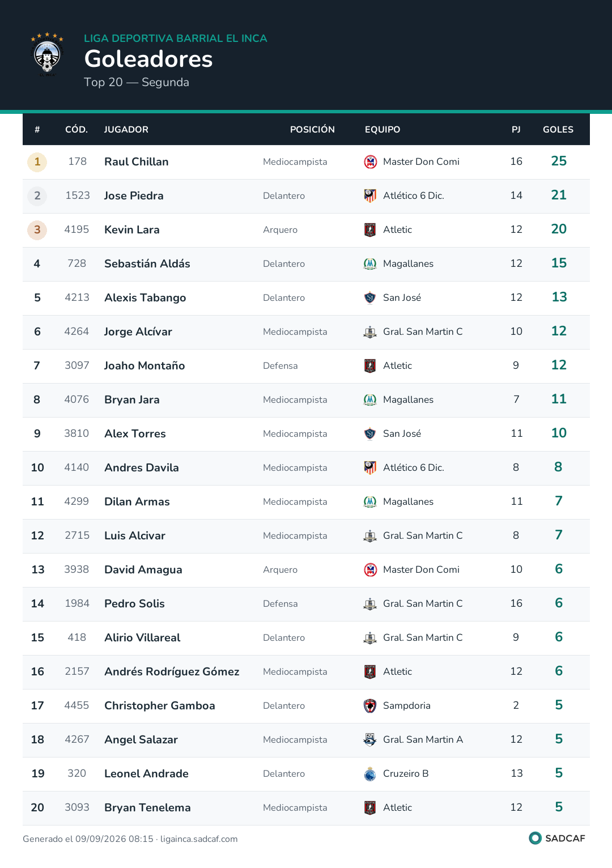Click the ligainca.sadcaf.com footer link
Viewport: 612px width, 868px height.
tap(199, 839)
